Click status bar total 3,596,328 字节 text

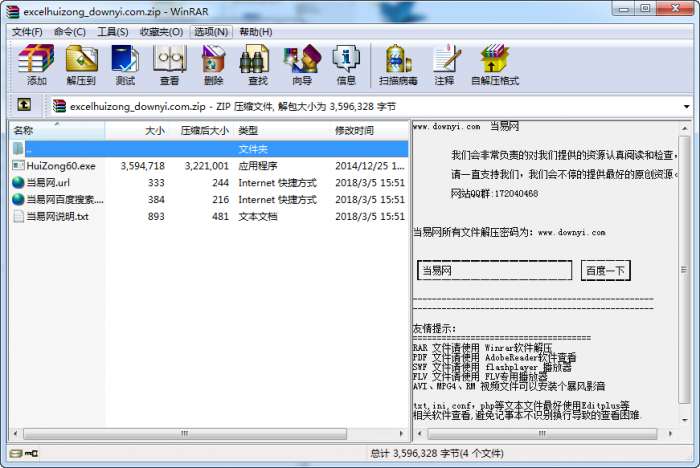pos(437,453)
